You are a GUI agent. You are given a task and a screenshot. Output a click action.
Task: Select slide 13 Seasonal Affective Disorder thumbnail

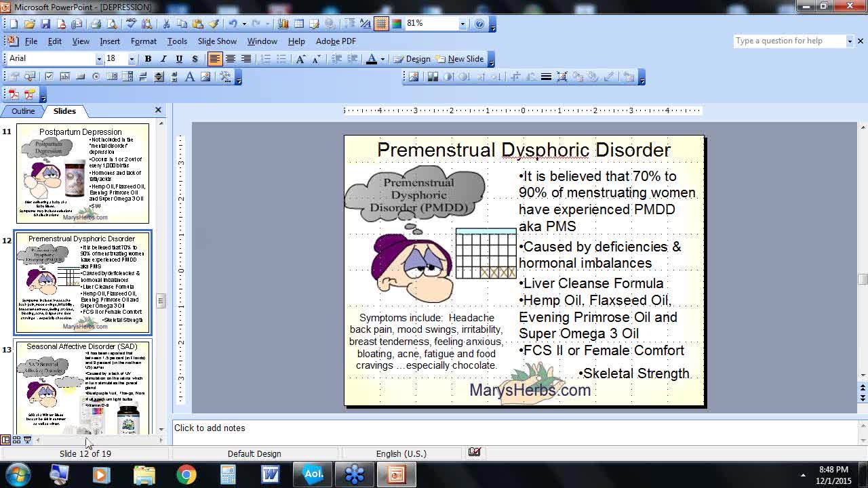pos(83,387)
